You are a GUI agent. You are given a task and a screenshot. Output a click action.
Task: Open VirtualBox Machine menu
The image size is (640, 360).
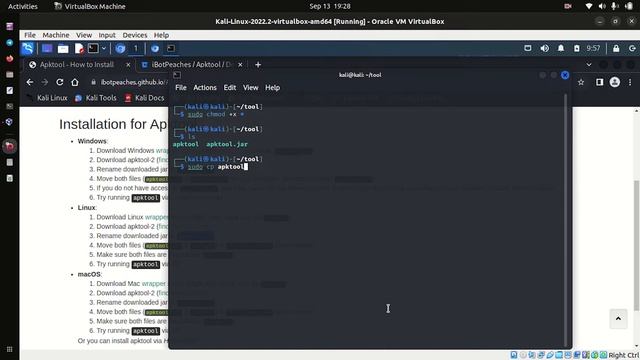click(56, 35)
